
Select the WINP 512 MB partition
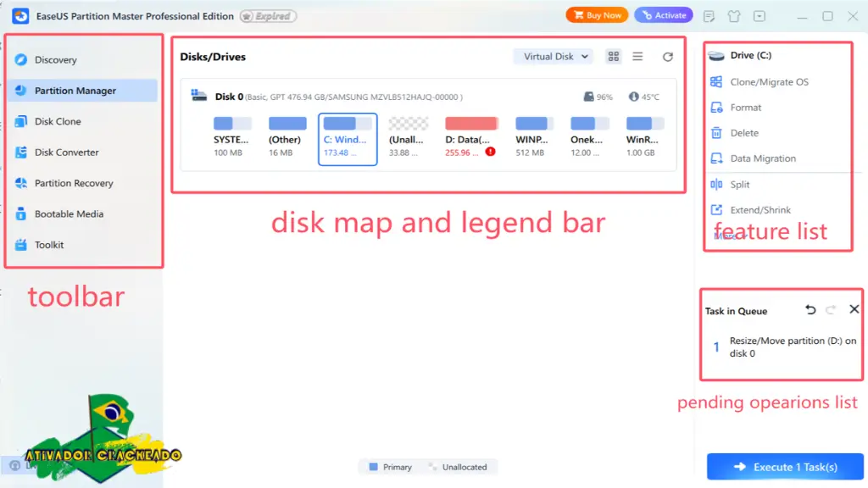click(532, 137)
